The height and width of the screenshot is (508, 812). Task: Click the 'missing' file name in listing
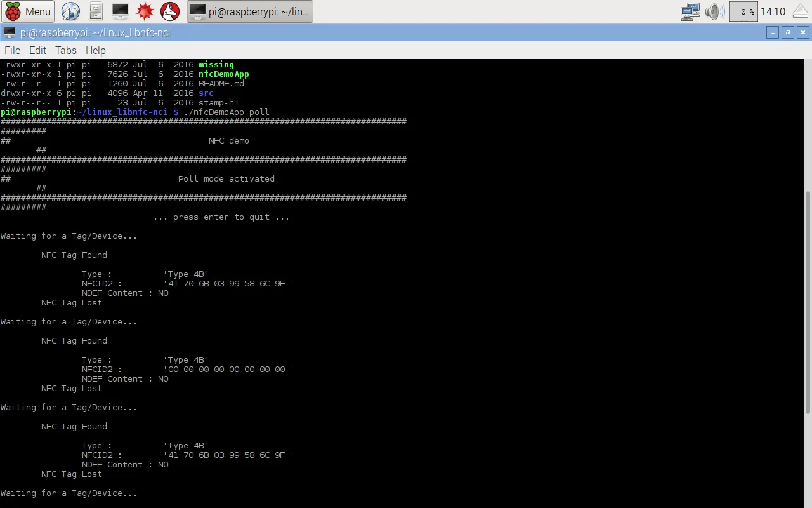[216, 64]
